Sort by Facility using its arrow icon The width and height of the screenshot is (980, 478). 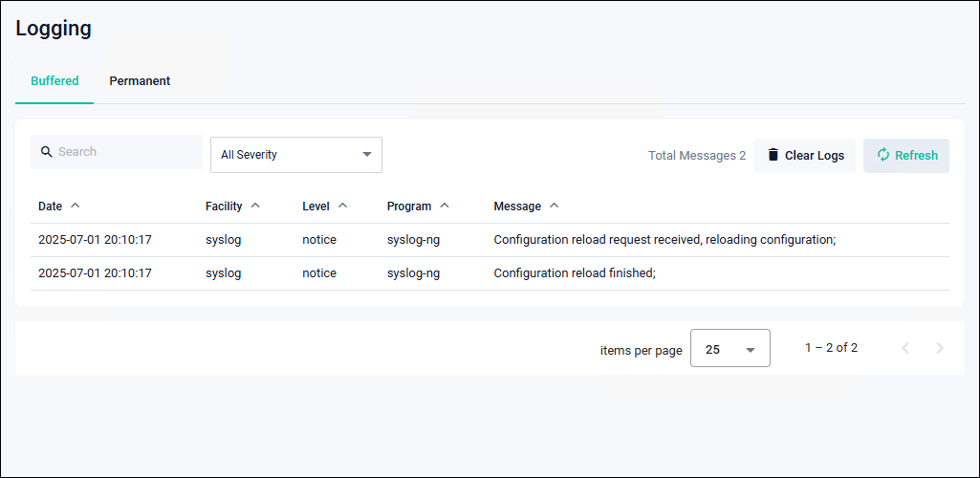pyautogui.click(x=256, y=206)
